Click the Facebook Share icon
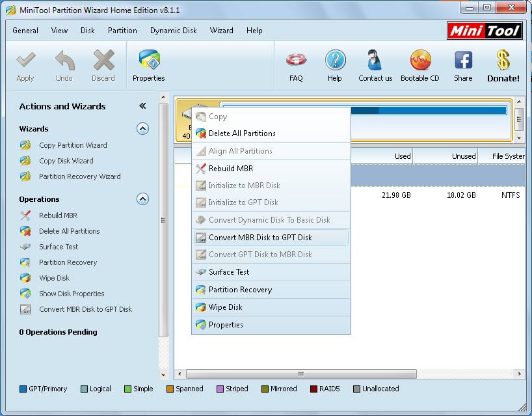This screenshot has height=416, width=532. click(463, 60)
